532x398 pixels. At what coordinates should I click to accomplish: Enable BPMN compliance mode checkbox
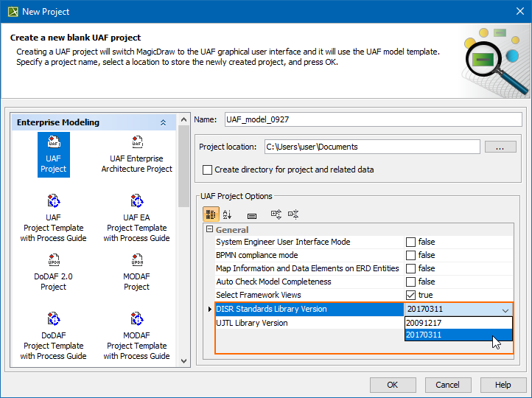(x=410, y=255)
